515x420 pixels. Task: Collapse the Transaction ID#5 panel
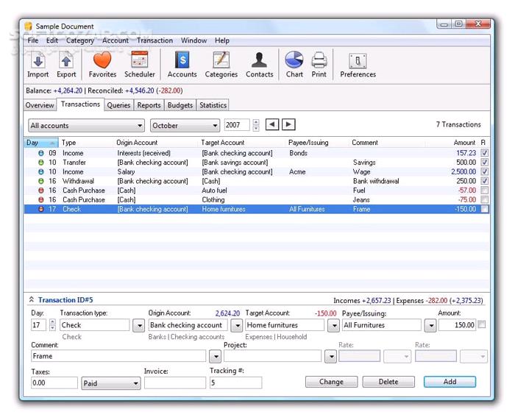(x=32, y=299)
